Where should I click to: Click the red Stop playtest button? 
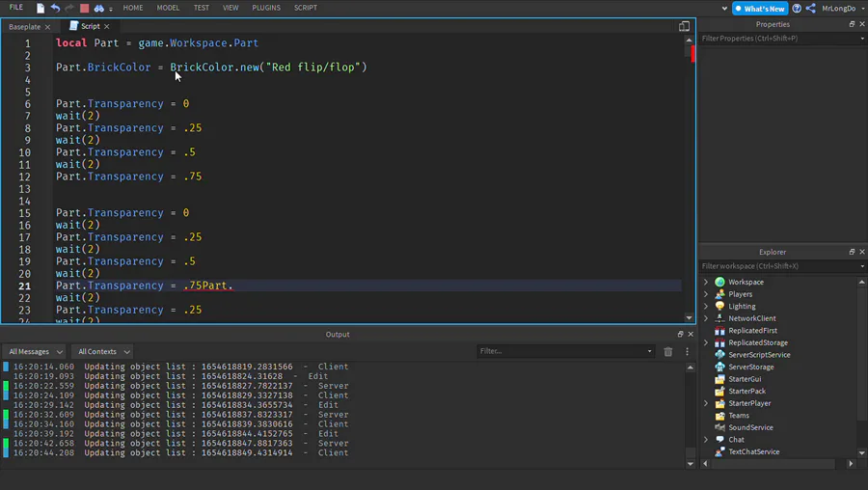pos(84,8)
